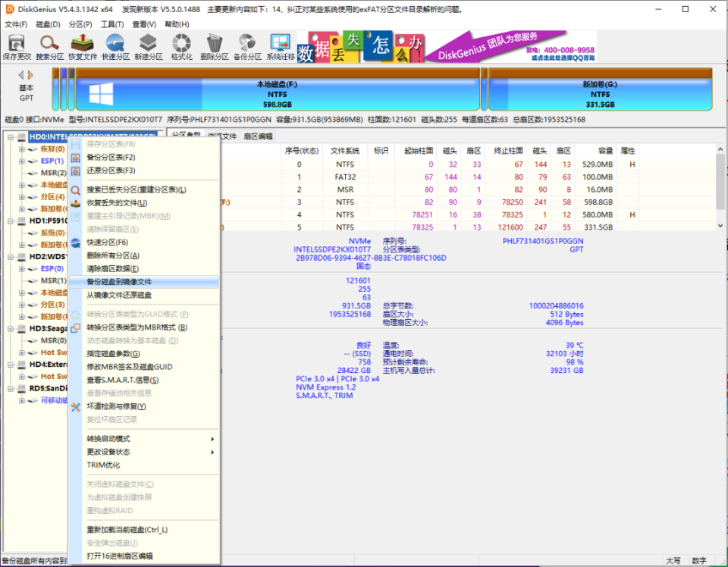This screenshot has width=728, height=567.
Task: Click the icon beside 恢复丢失的文件
Action: click(76, 203)
